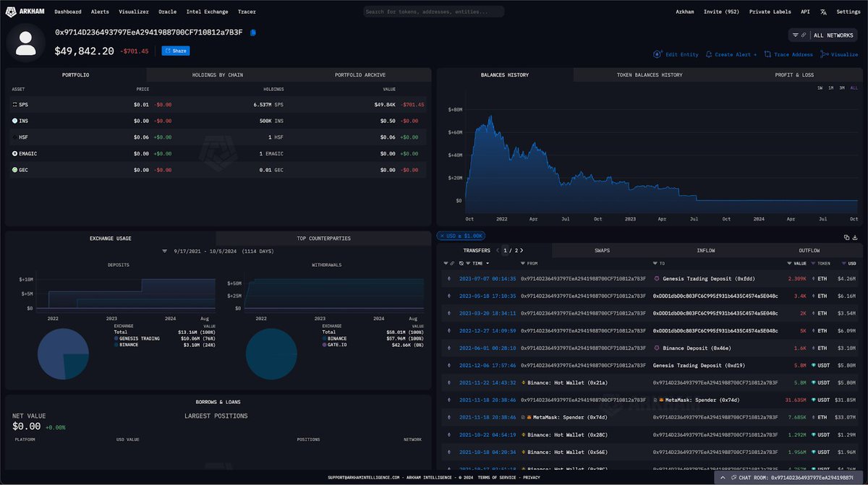Image resolution: width=868 pixels, height=485 pixels.
Task: Open Settings in the top bar
Action: pos(848,12)
